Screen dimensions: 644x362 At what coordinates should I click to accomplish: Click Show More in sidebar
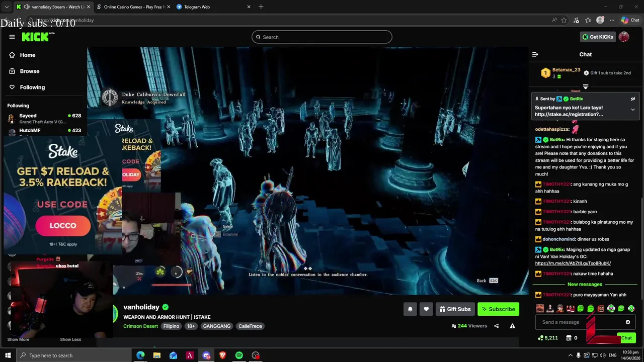[x=18, y=339]
